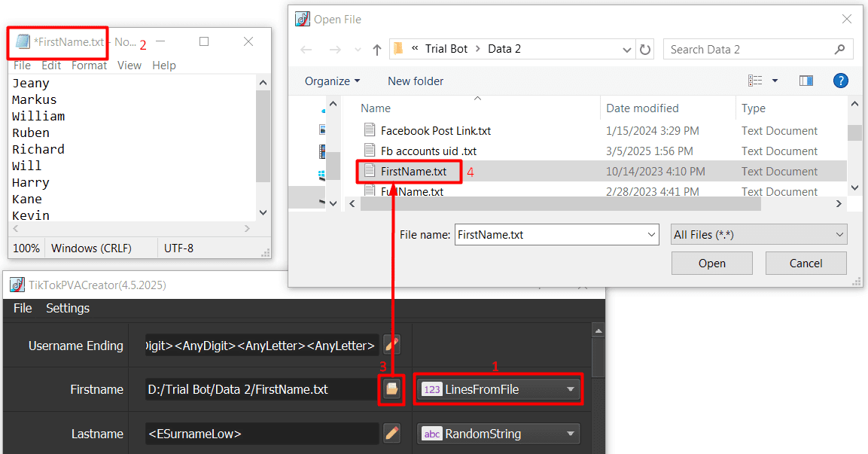
Task: Open the All Files (*.*) filter dropdown
Action: click(x=759, y=235)
